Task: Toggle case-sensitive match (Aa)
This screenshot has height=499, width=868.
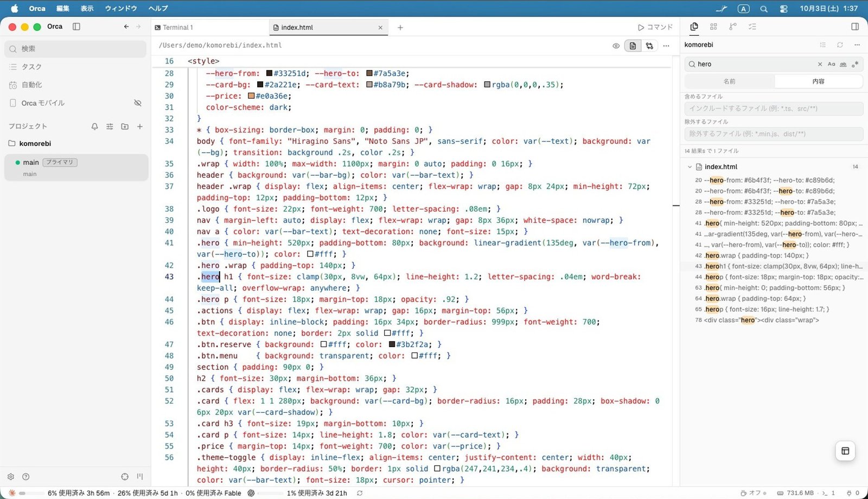Action: coord(831,64)
